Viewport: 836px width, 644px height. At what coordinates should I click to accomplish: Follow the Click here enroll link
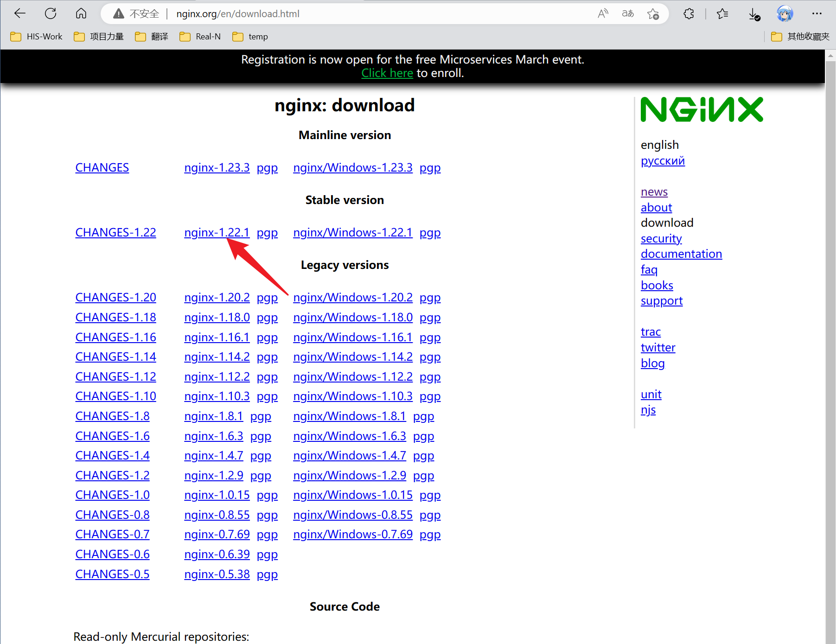tap(387, 73)
